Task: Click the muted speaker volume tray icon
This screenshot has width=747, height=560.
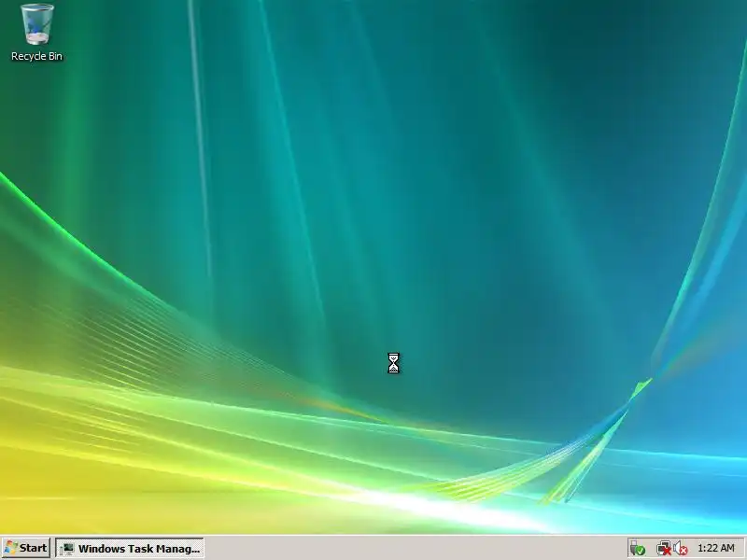Action: point(681,549)
